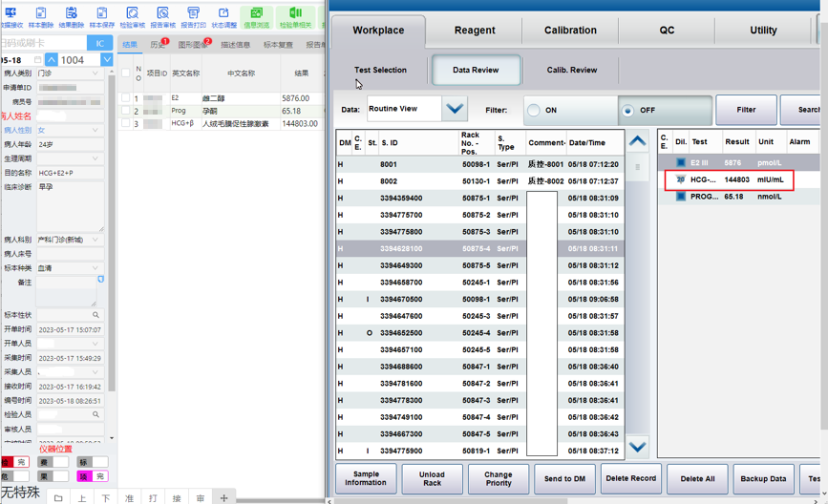This screenshot has width=828, height=504.
Task: Open the green 信息浏览 info browse icon
Action: 256,17
